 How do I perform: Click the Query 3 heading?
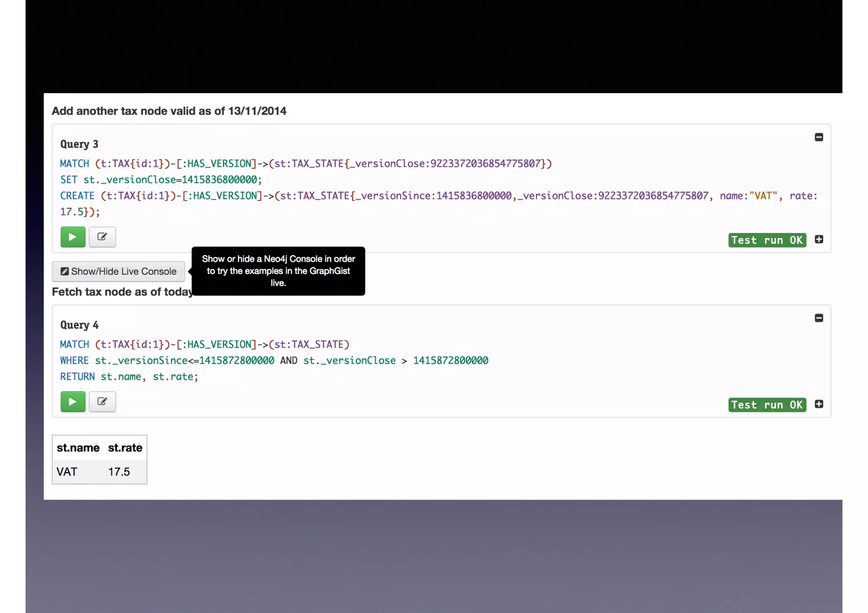click(79, 144)
